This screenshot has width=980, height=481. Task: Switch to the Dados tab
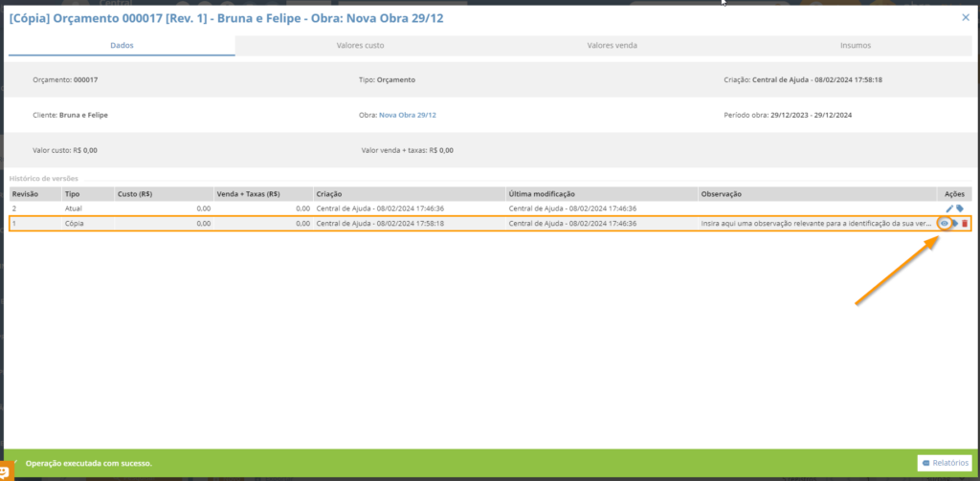click(122, 46)
